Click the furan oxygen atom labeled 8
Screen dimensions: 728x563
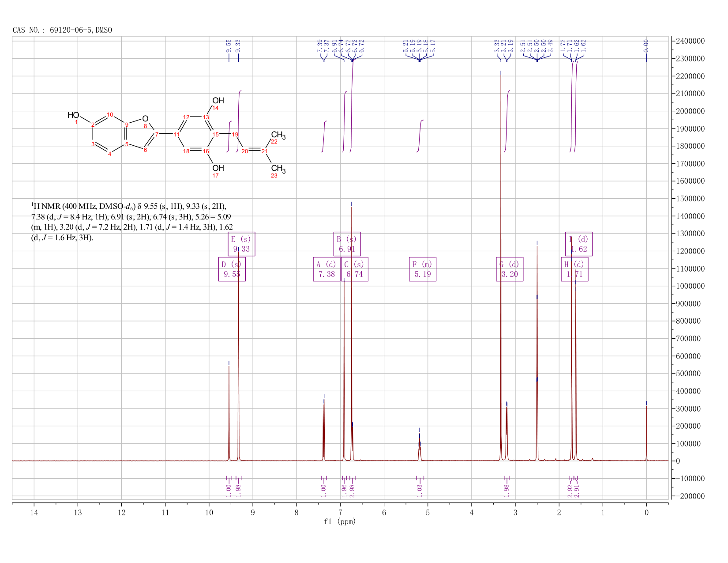(x=145, y=119)
